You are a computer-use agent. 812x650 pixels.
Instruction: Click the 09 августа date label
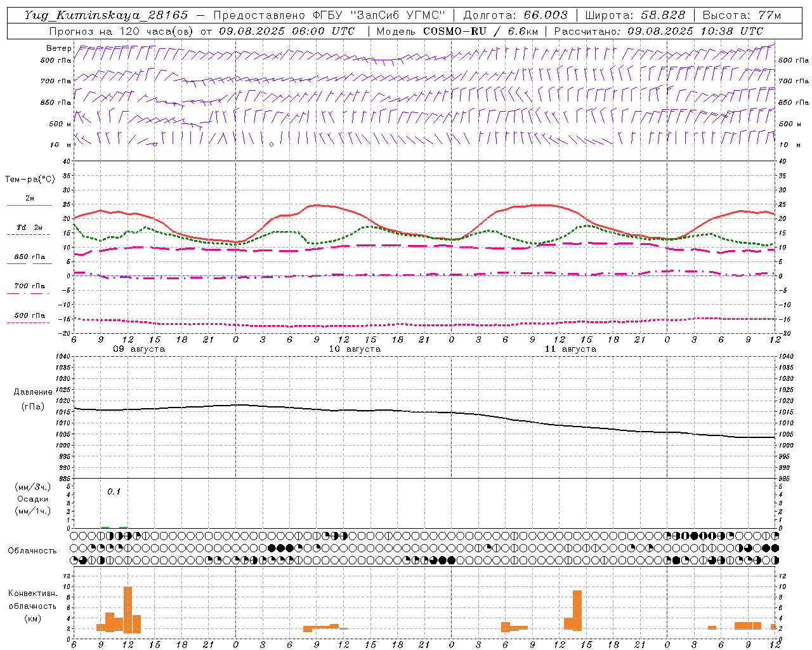click(139, 349)
